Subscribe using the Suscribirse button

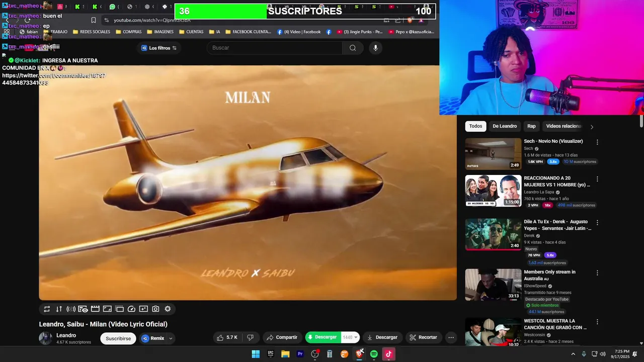pos(118,338)
